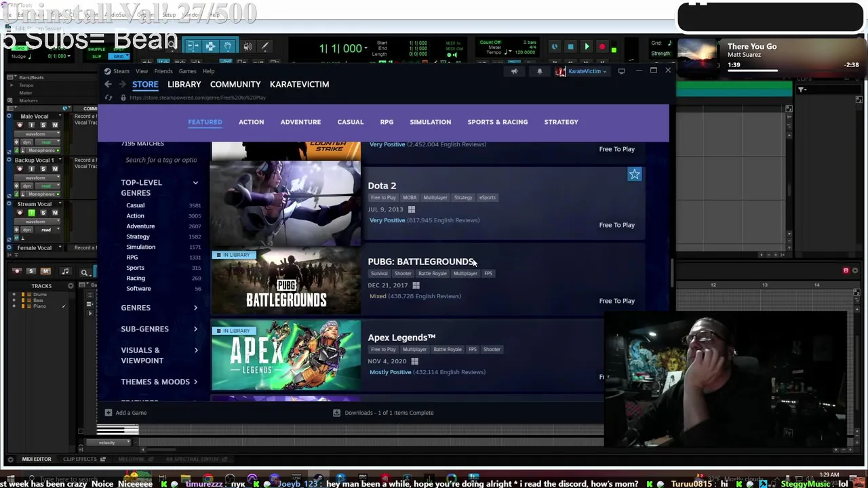The image size is (868, 488).
Task: Select the Pro Tools Pencil tool
Action: coord(265,46)
